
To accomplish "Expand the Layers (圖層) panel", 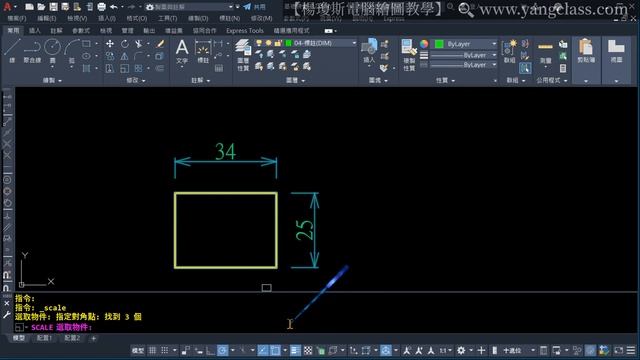I will click(x=295, y=80).
